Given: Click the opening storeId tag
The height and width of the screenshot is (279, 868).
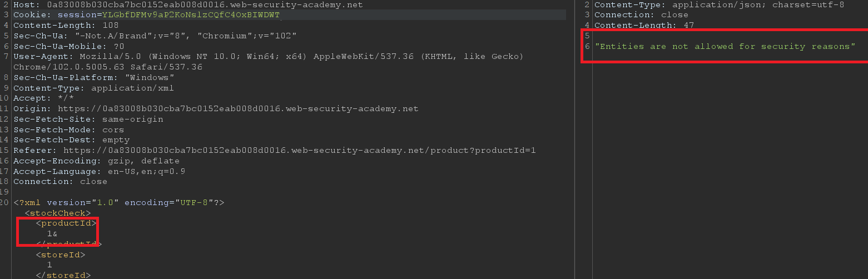Looking at the screenshot, I should 60,255.
